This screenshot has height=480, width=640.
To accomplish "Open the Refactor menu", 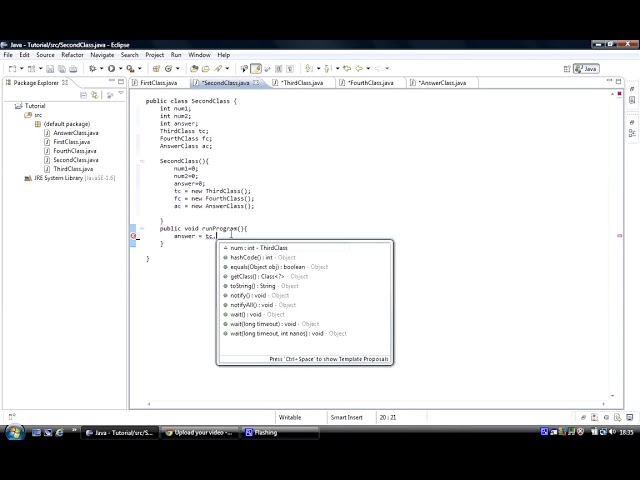I will 72,55.
